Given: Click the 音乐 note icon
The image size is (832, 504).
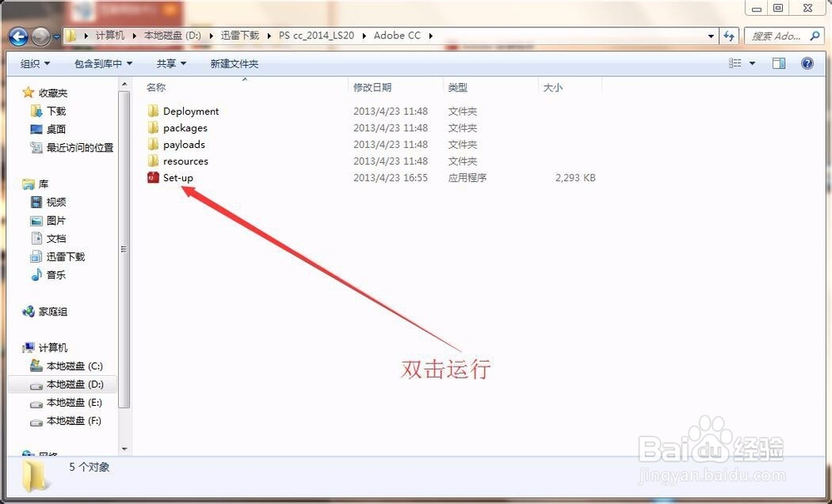Looking at the screenshot, I should (x=36, y=274).
